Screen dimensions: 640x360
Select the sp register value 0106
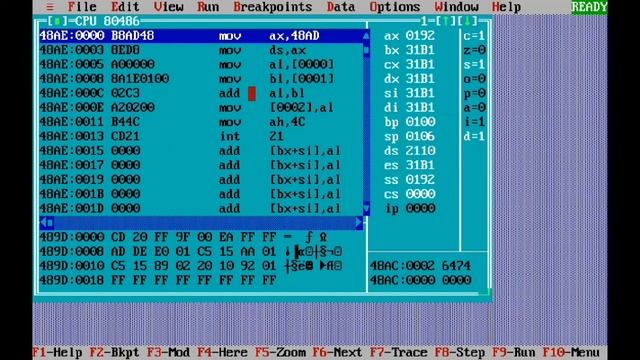pyautogui.click(x=420, y=136)
